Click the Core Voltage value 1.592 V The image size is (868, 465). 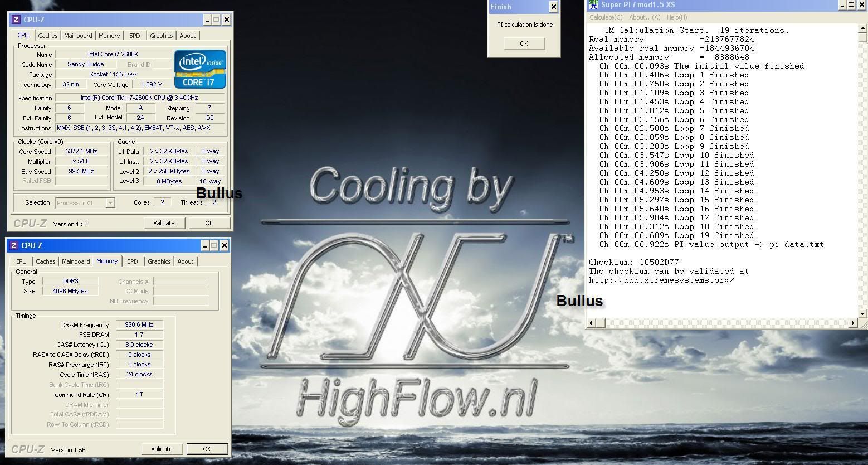point(152,85)
